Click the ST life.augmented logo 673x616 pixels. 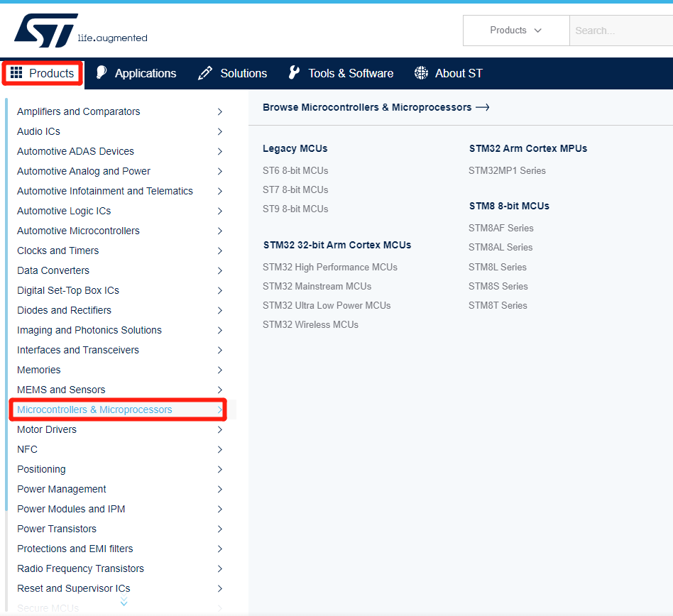81,30
